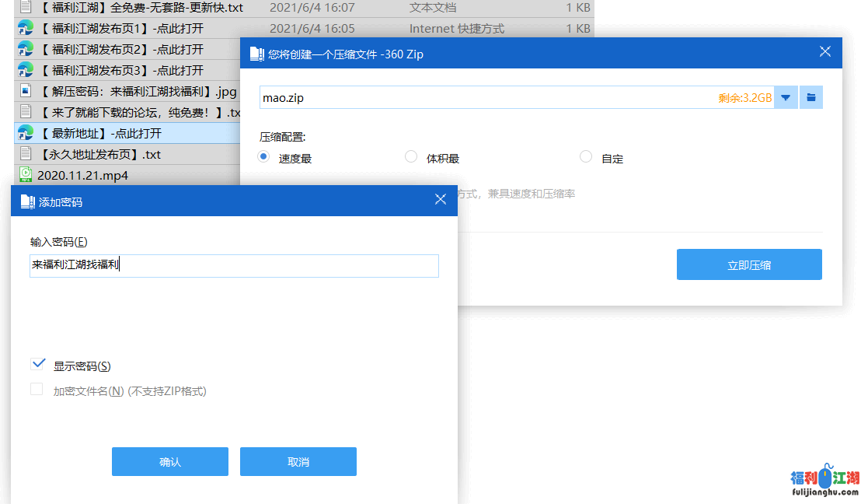Viewport: 868px width, 504px height.
Task: Click the 永久地址发布页 text file icon
Action: click(26, 154)
